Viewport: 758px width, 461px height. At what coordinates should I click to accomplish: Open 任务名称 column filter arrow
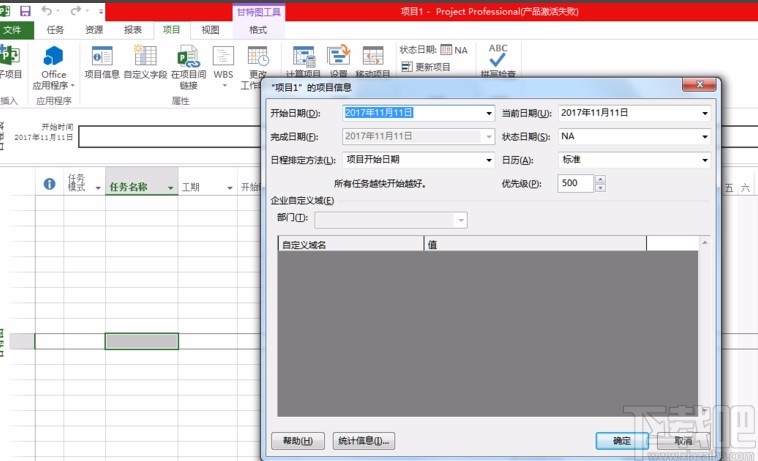click(171, 188)
